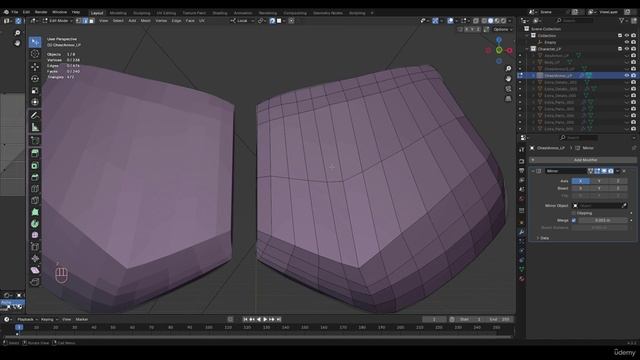
Task: Select the Spin tool
Action: tap(35, 224)
